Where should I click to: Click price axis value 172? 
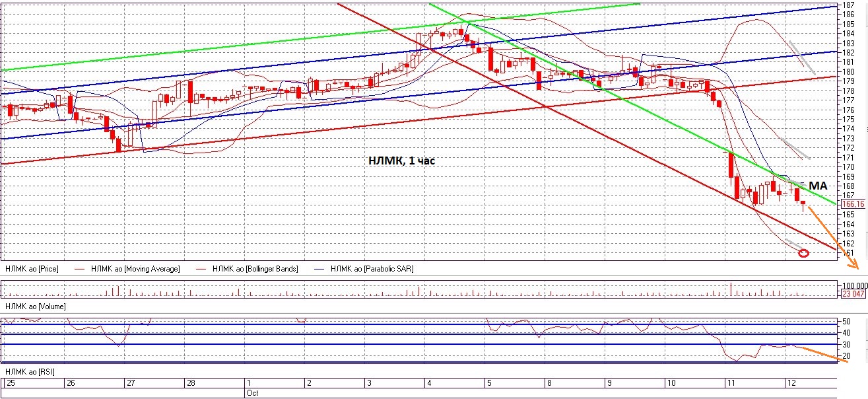[x=848, y=148]
